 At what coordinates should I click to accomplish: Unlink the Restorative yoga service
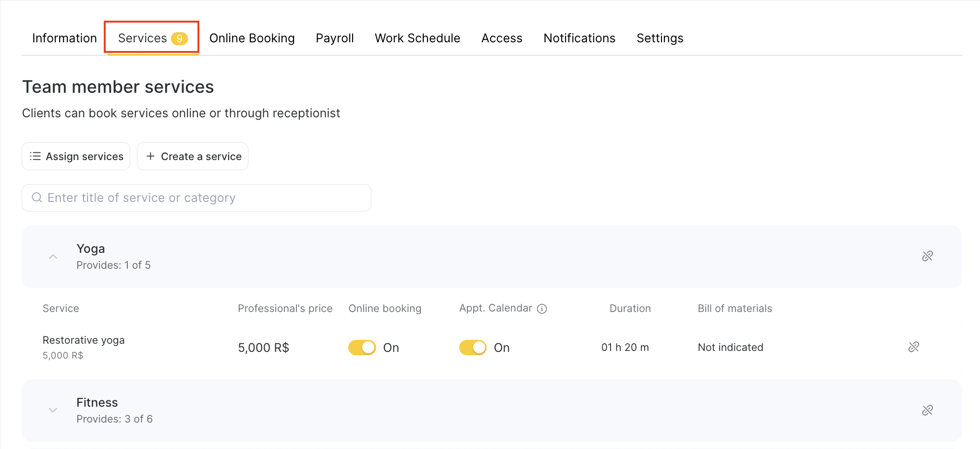tap(913, 347)
